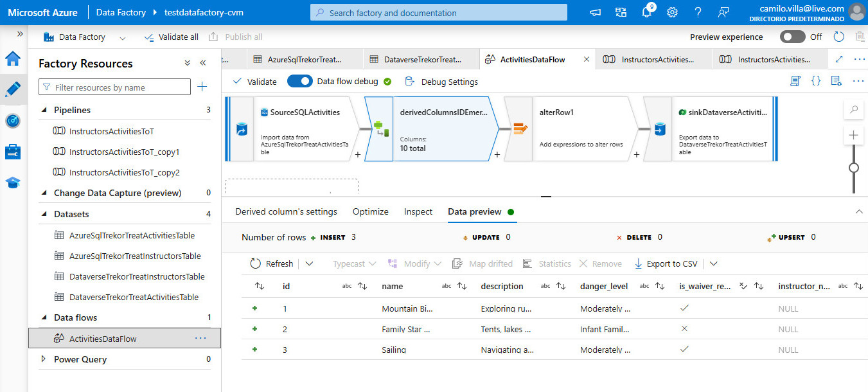868x392 pixels.
Task: Collapse the Pipelines section
Action: (x=44, y=110)
